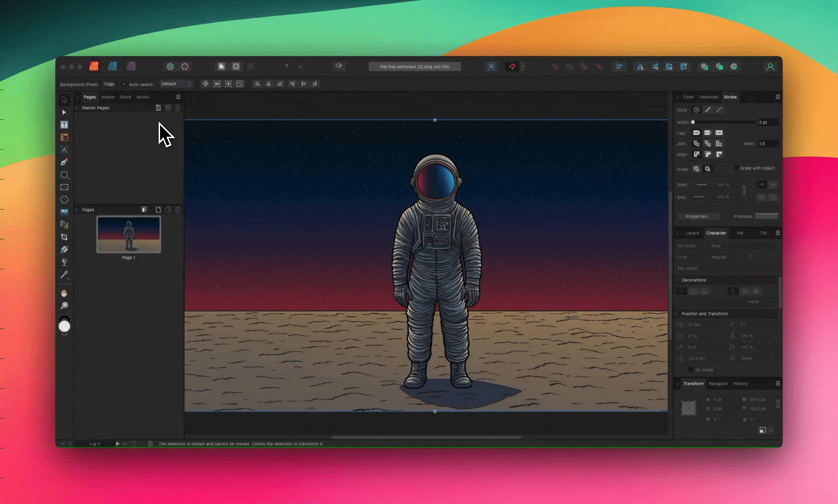
Task: Switch to the Assets tab
Action: [x=108, y=97]
